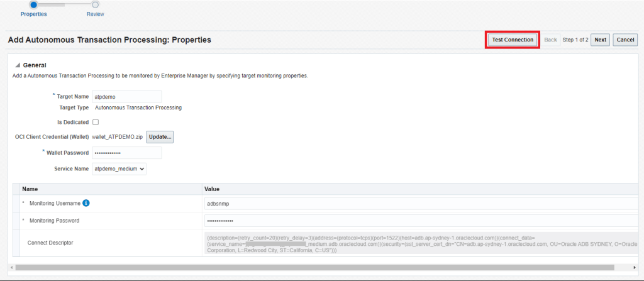
Task: Click Update to change the wallet file
Action: click(160, 137)
